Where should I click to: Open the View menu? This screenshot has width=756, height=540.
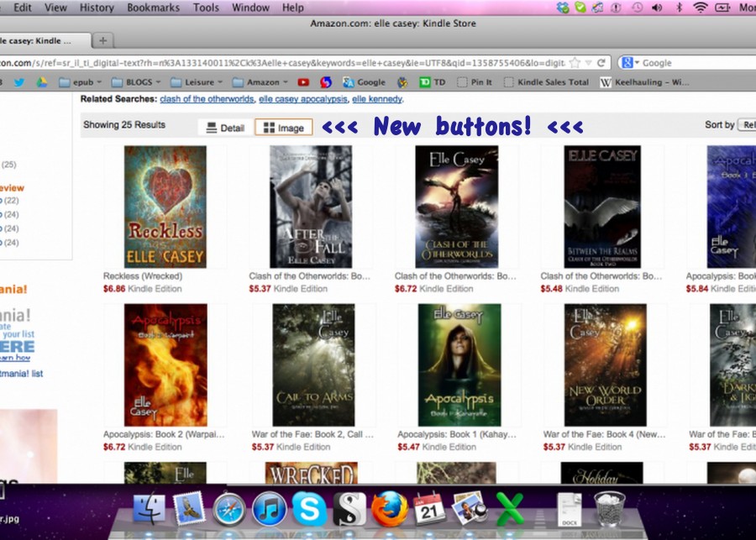[x=56, y=8]
